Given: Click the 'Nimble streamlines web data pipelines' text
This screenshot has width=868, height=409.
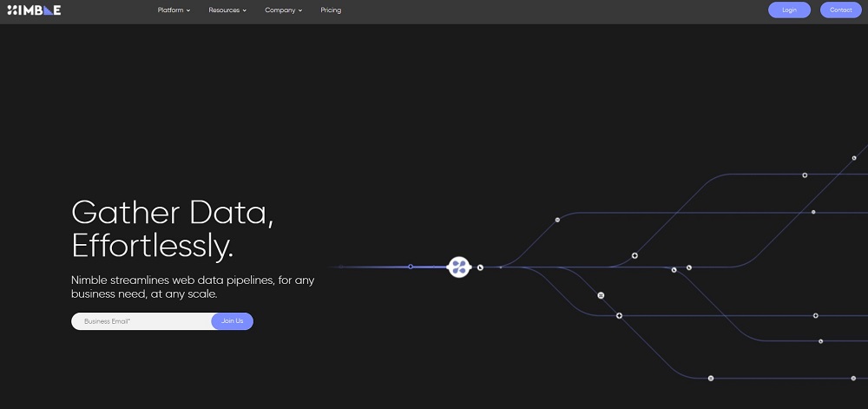Looking at the screenshot, I should click(x=193, y=287).
